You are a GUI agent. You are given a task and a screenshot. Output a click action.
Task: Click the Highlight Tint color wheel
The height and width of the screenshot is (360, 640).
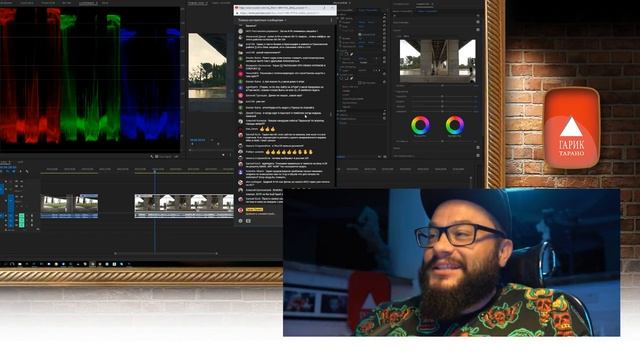pyautogui.click(x=455, y=125)
